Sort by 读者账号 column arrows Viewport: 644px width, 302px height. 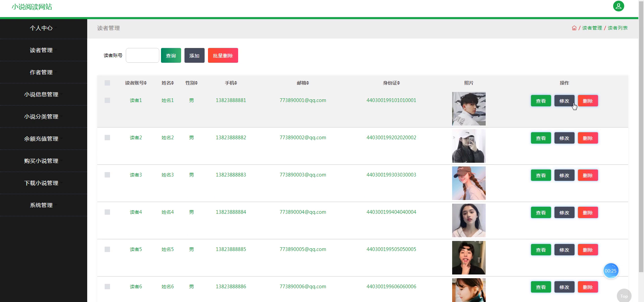click(x=145, y=83)
